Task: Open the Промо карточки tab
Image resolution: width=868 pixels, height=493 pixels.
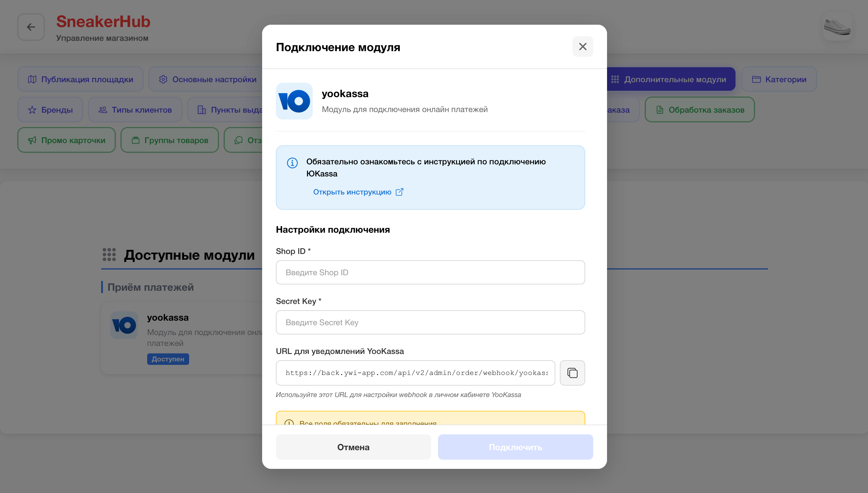Action: point(66,140)
